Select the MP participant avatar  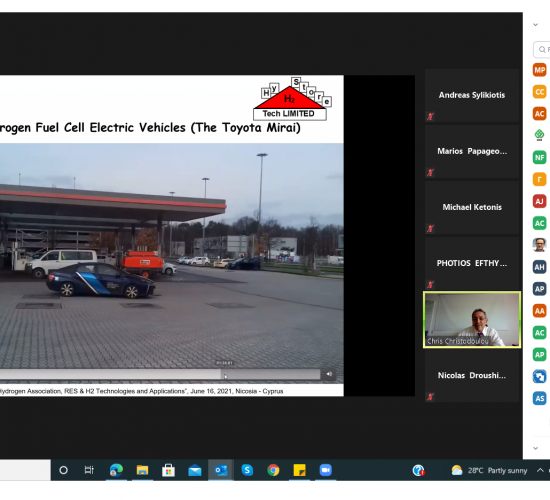pyautogui.click(x=539, y=70)
